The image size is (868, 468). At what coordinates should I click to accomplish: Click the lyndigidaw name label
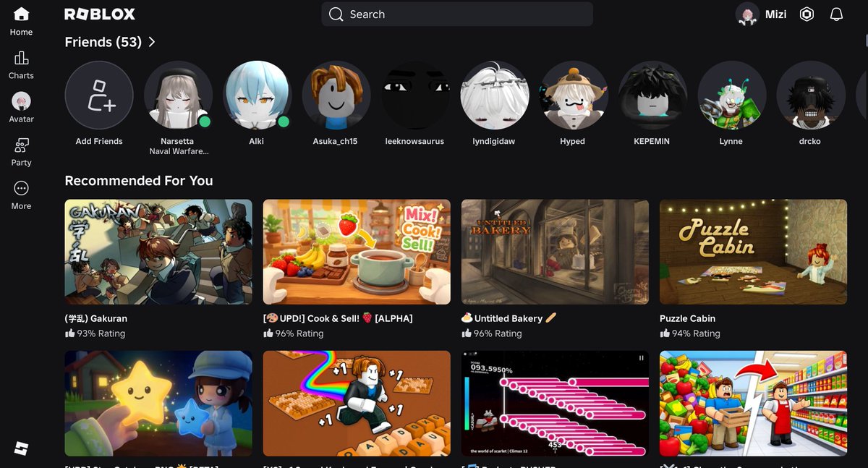494,141
